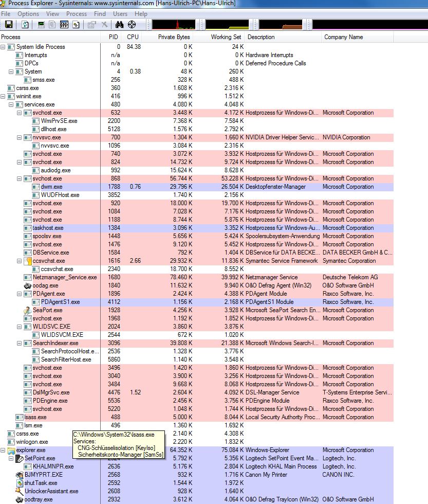Image resolution: width=428 pixels, height=504 pixels.
Task: Click the audiodg.exe process icon
Action: coord(35,170)
